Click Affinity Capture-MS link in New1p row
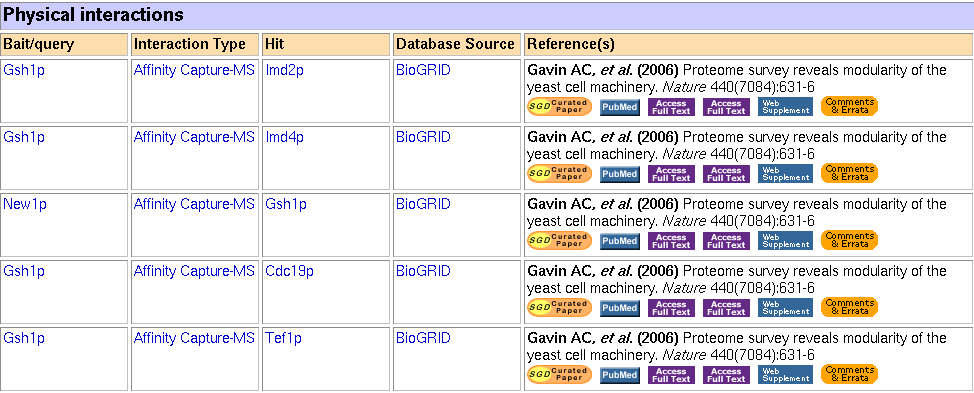Viewport: 974px width, 393px height. pos(194,205)
